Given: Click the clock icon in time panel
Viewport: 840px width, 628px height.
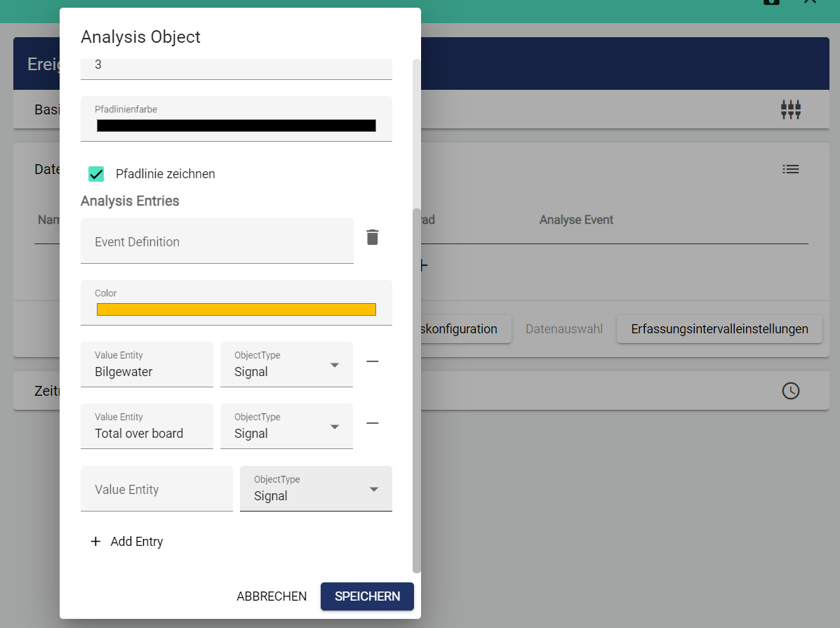Looking at the screenshot, I should tap(790, 391).
